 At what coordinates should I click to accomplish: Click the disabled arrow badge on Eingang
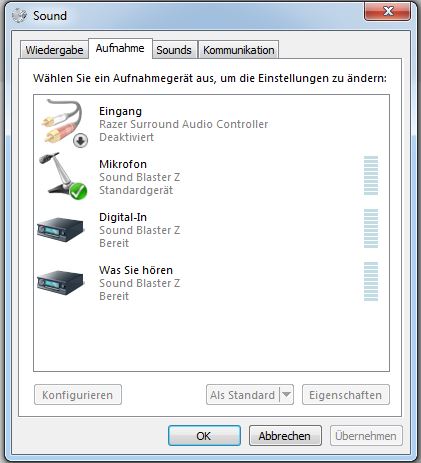[80, 140]
